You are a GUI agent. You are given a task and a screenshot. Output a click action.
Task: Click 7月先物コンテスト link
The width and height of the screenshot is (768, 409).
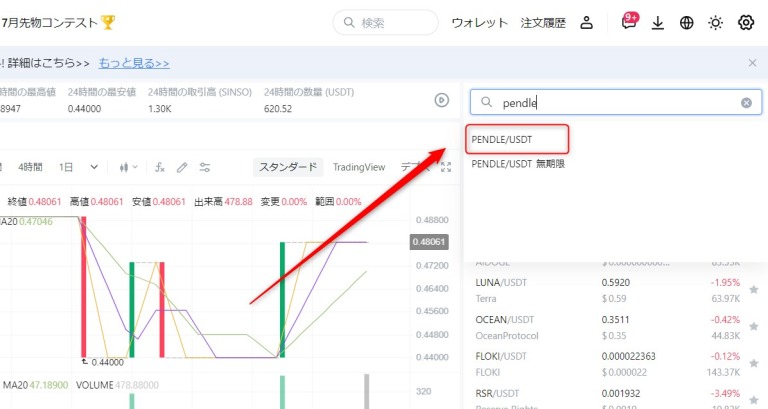(x=58, y=23)
